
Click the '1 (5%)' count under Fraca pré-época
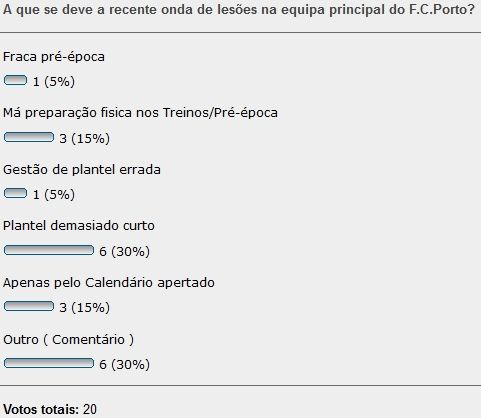54,81
